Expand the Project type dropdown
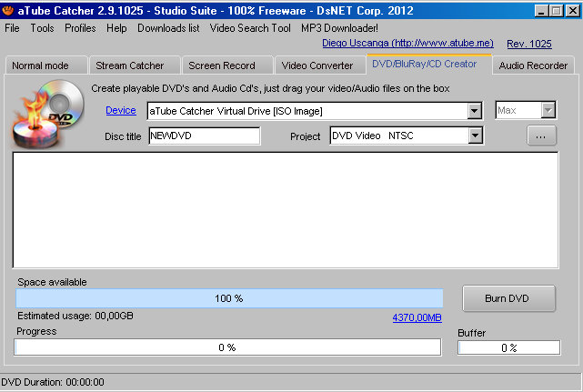The width and height of the screenshot is (583, 392). pos(474,136)
